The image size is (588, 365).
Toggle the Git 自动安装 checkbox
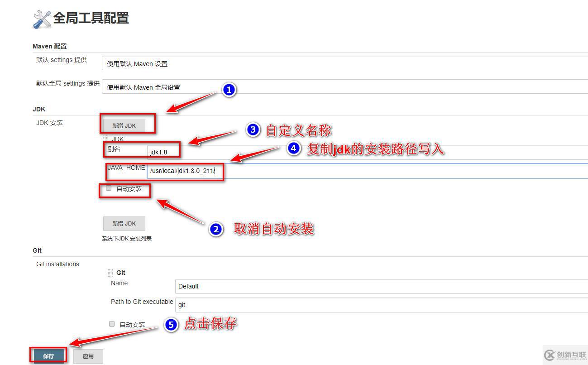(x=112, y=324)
